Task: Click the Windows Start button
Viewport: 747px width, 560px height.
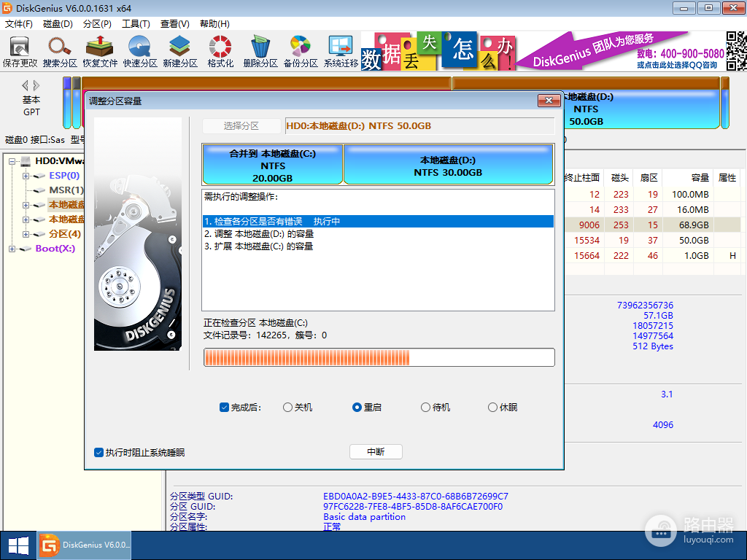Action: point(18,545)
